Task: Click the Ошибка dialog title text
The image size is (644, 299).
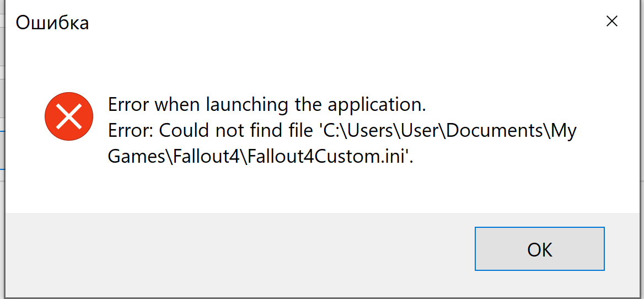Action: 52,23
